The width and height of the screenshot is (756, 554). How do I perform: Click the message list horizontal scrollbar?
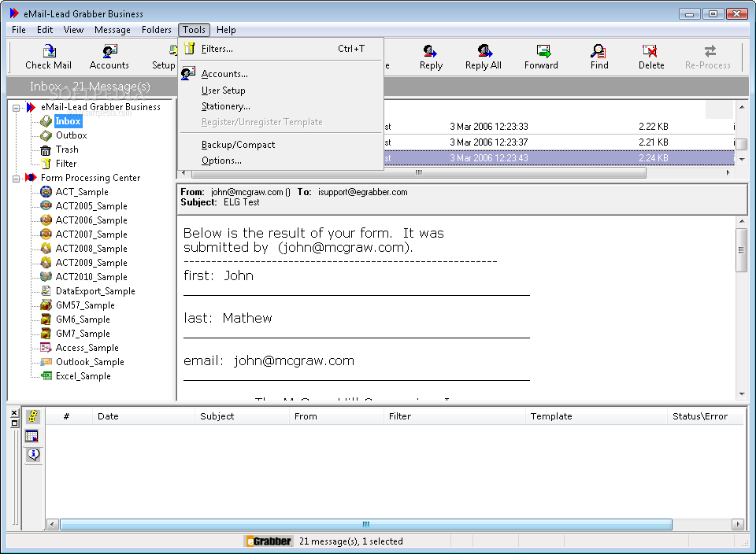(418, 172)
